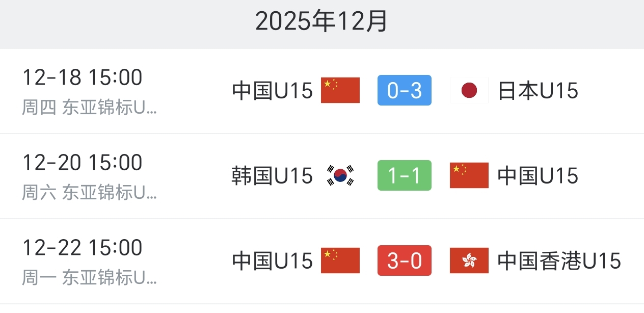
Task: Select 中国U15 in the Japan match row
Action: click(272, 91)
